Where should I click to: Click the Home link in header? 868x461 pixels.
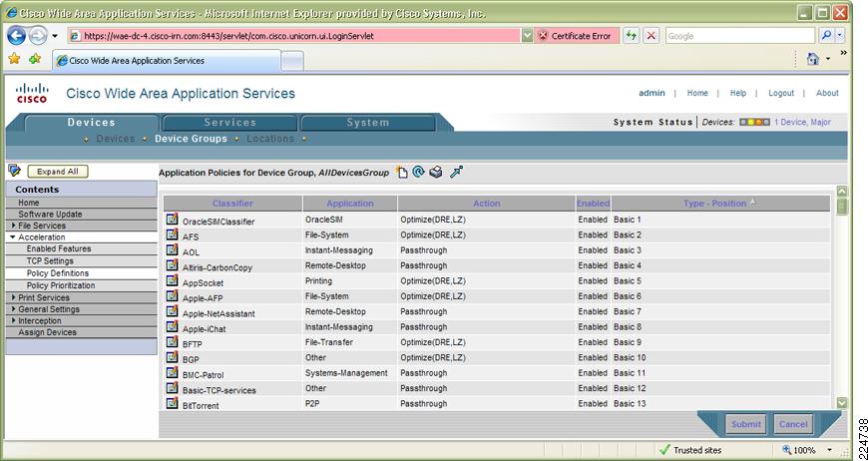tap(697, 93)
